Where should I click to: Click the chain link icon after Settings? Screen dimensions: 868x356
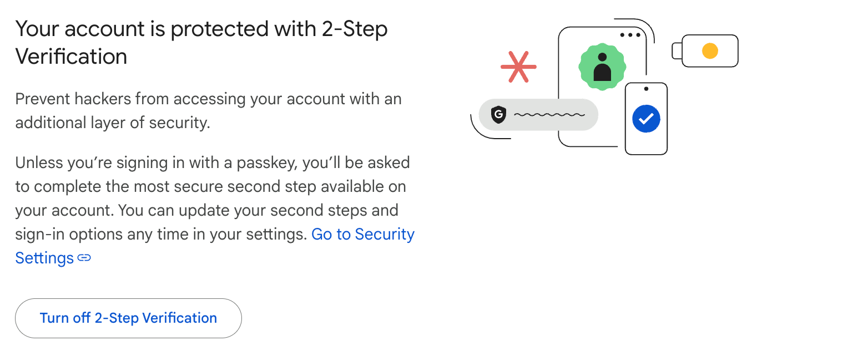pos(84,258)
